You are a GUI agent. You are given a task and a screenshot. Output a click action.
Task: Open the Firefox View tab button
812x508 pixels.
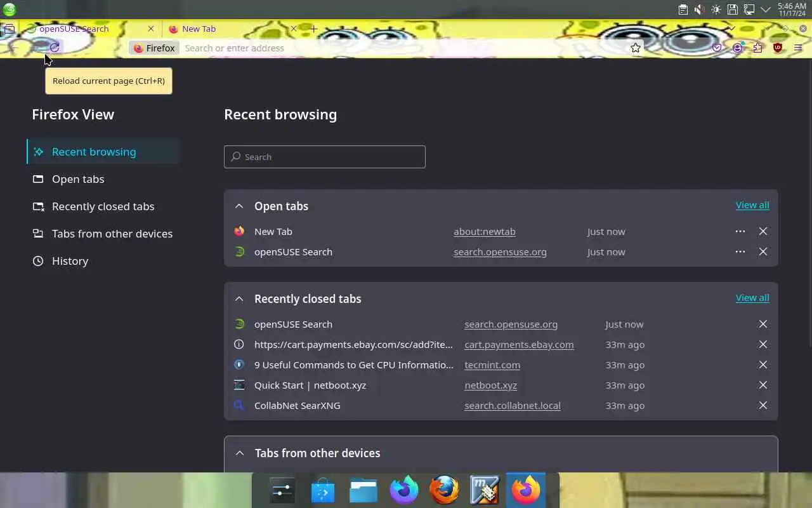[x=9, y=29]
